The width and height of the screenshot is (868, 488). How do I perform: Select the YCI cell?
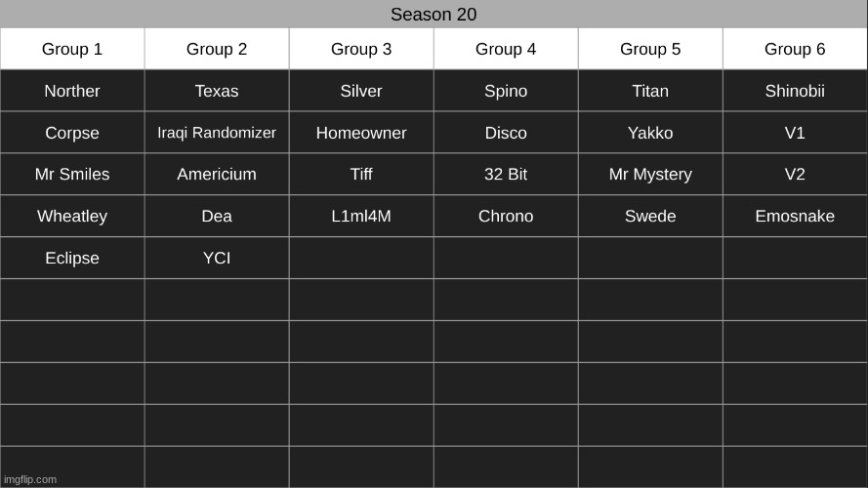pyautogui.click(x=217, y=259)
